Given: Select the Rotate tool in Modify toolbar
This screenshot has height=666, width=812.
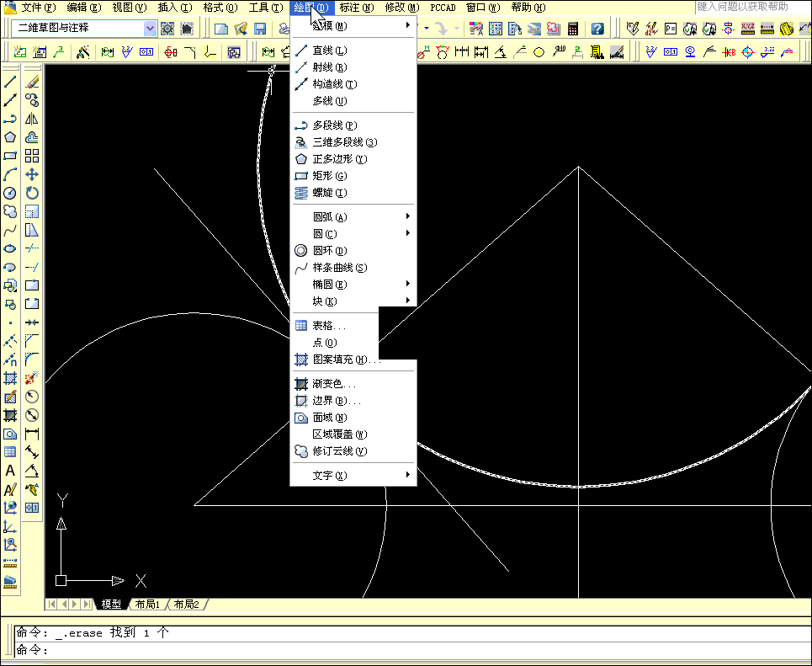Looking at the screenshot, I should tap(32, 193).
